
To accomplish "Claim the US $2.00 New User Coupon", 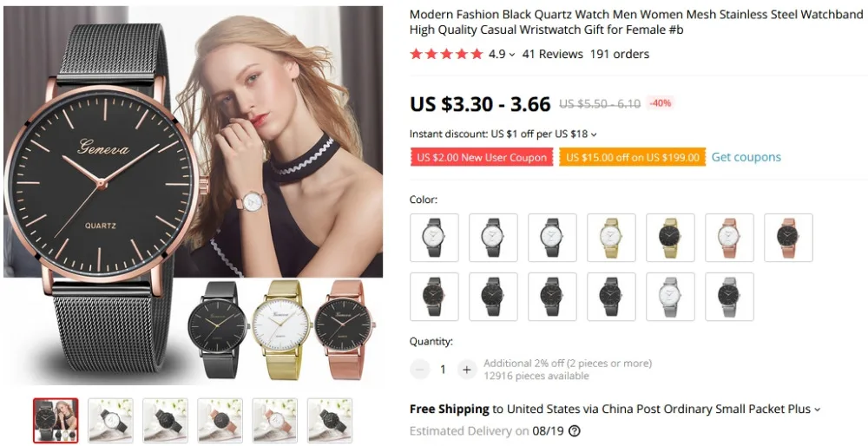I will (482, 157).
